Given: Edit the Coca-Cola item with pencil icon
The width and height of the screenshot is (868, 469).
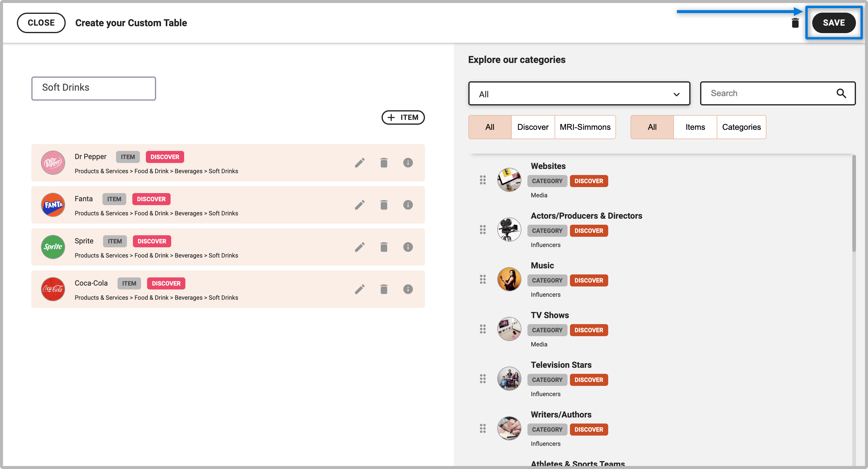Looking at the screenshot, I should pyautogui.click(x=360, y=289).
